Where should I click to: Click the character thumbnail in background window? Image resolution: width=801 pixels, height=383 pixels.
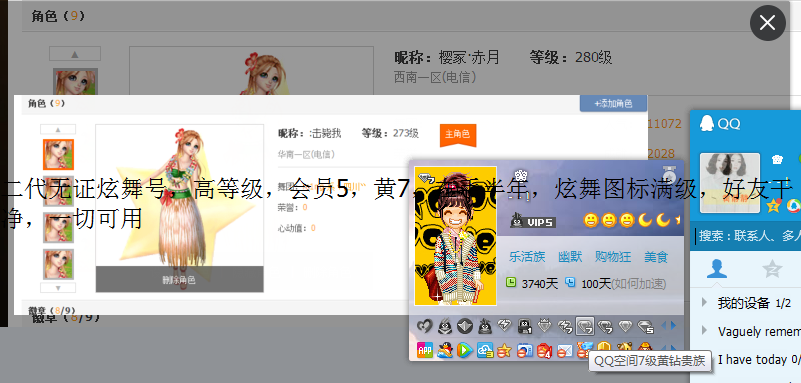75,82
